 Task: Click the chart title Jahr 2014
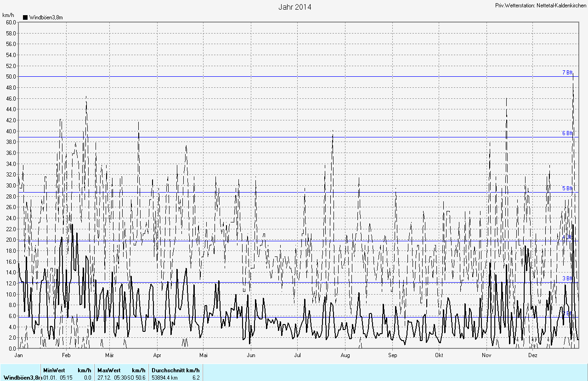click(x=295, y=7)
